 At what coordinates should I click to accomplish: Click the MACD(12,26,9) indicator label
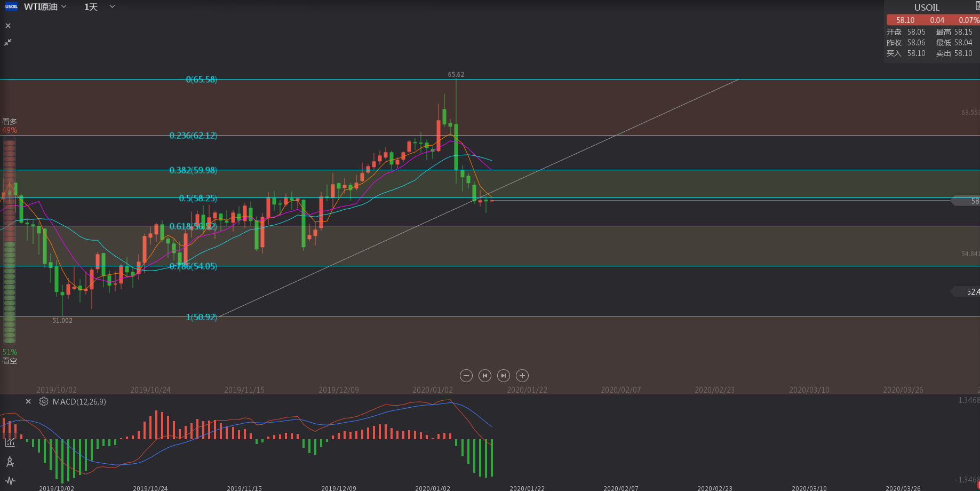(79, 402)
